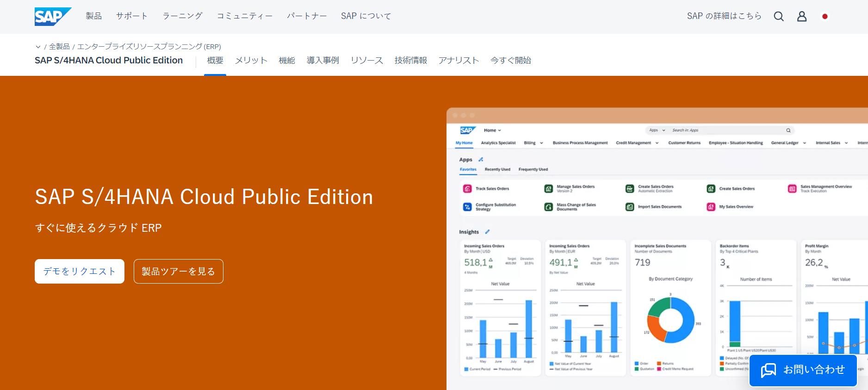Click the Track Sales Orders app icon
Viewport: 868px width, 390px height.
point(467,189)
